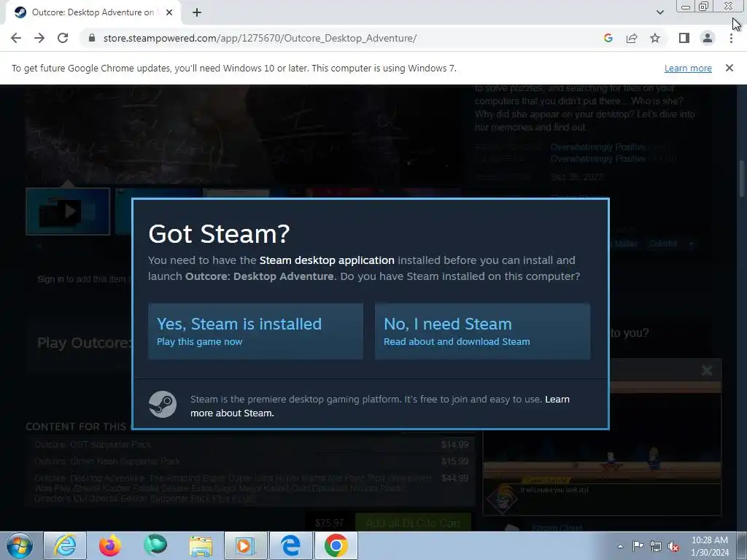Image resolution: width=747 pixels, height=560 pixels.
Task: Click the Colorful tag
Action: tap(662, 244)
